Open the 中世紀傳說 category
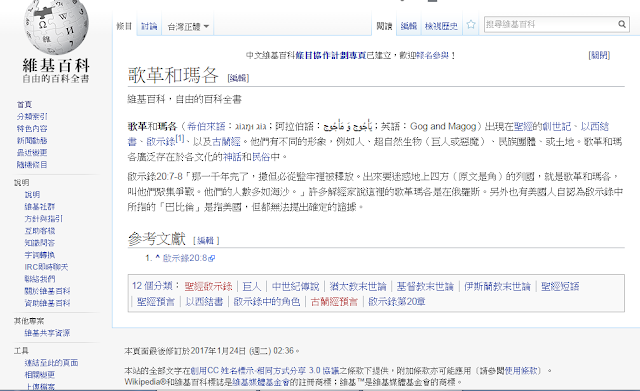640x391 pixels. [x=296, y=286]
